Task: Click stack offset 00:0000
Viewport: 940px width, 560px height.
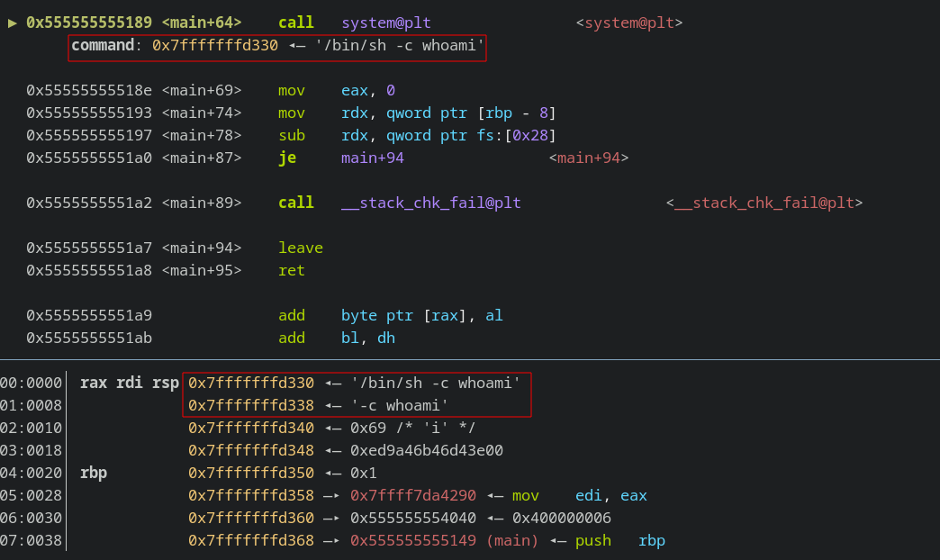Action: coord(31,384)
